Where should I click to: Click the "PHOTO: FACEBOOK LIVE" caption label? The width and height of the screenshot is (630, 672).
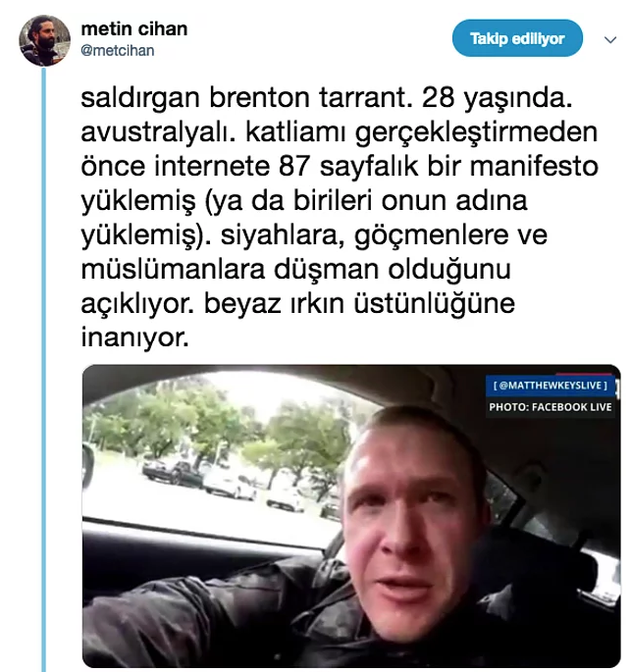pyautogui.click(x=551, y=407)
